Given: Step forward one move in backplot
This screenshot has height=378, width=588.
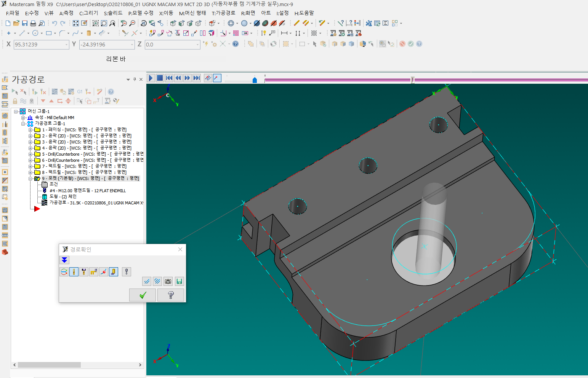Looking at the screenshot, I should [x=187, y=78].
